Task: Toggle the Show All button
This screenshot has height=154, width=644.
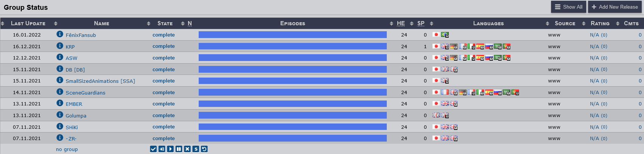Action: (568, 7)
